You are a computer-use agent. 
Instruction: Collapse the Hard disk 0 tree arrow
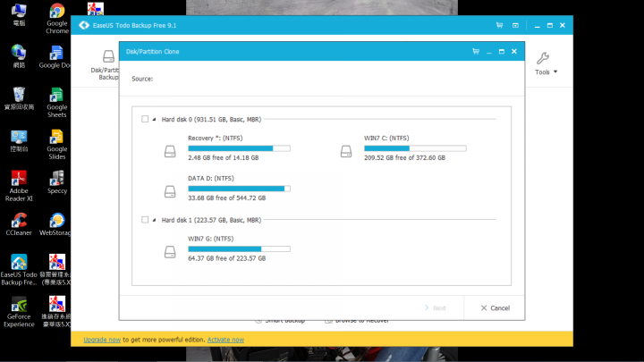point(154,120)
